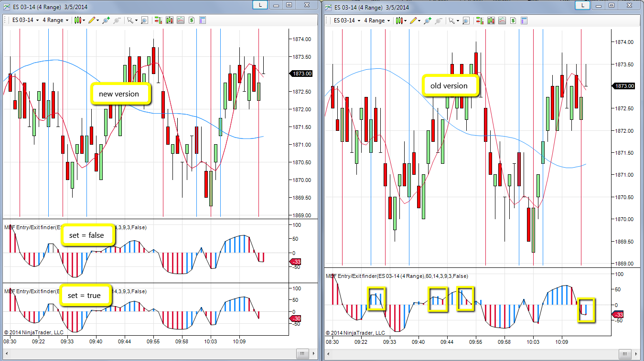Click Zoom Out icon in left chart window

tap(117, 20)
